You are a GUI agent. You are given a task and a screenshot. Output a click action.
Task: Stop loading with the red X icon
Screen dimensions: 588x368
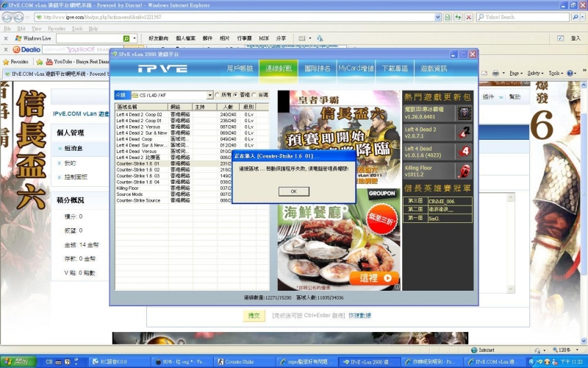click(468, 17)
